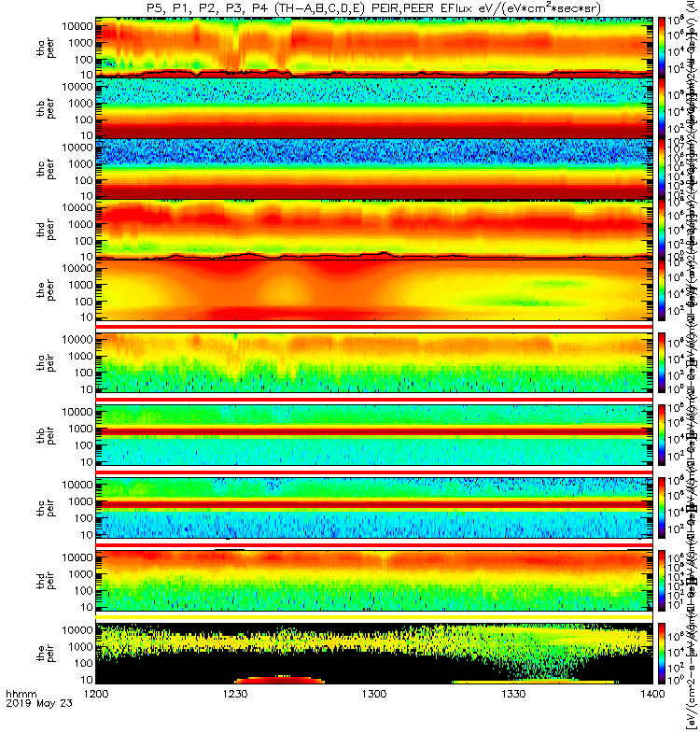700x747 pixels.
Task: Click the thb peer spectrogram panel
Action: click(374, 108)
